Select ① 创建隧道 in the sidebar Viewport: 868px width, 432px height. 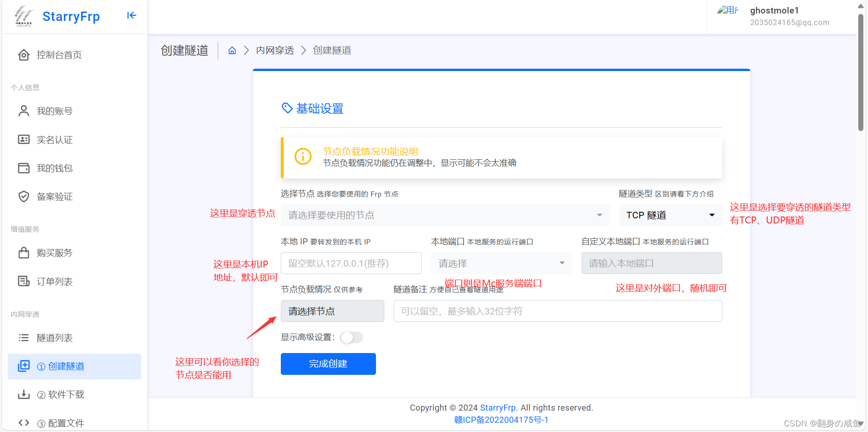pos(74,367)
